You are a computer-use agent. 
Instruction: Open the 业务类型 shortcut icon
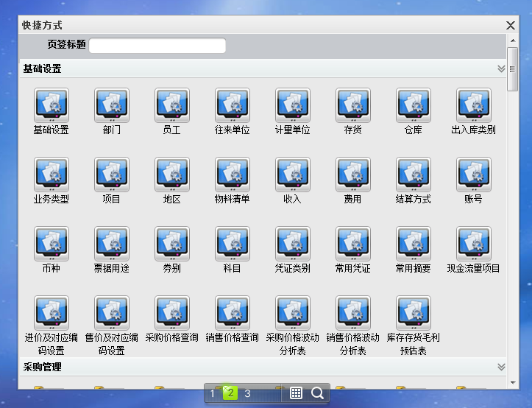pyautogui.click(x=52, y=175)
